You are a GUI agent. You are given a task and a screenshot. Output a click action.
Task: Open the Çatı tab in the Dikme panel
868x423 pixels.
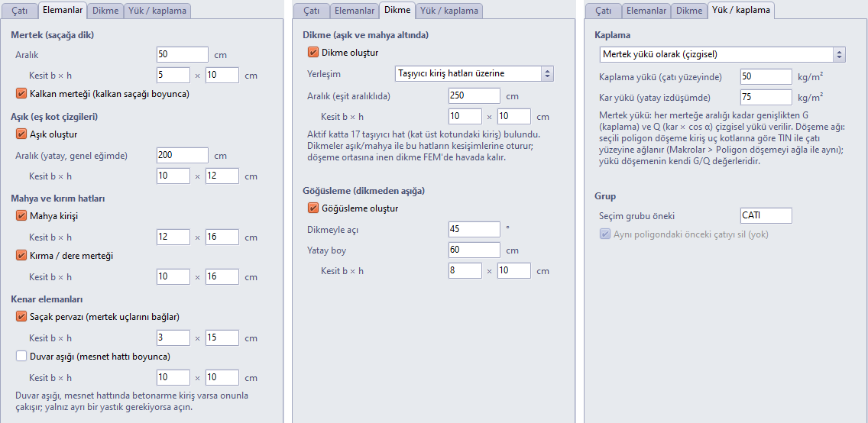point(312,11)
